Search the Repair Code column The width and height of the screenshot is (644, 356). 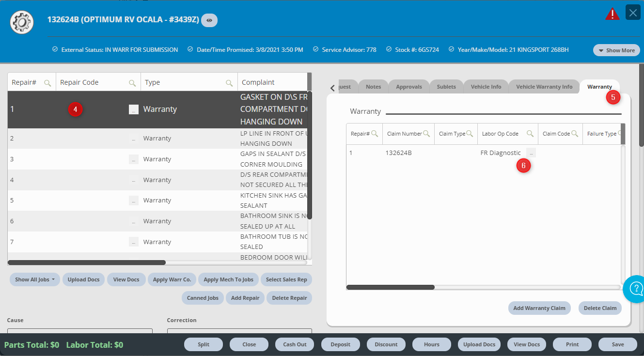132,83
